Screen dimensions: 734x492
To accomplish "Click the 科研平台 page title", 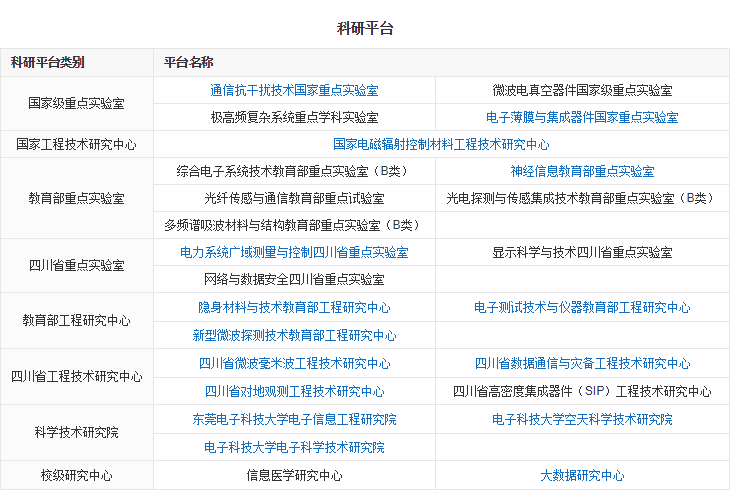I will (x=365, y=29).
